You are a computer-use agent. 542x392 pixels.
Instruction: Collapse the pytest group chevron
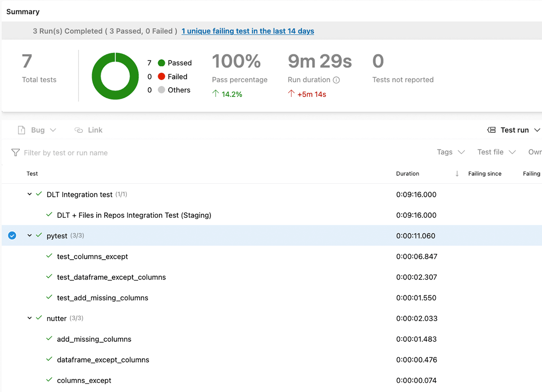pos(29,235)
